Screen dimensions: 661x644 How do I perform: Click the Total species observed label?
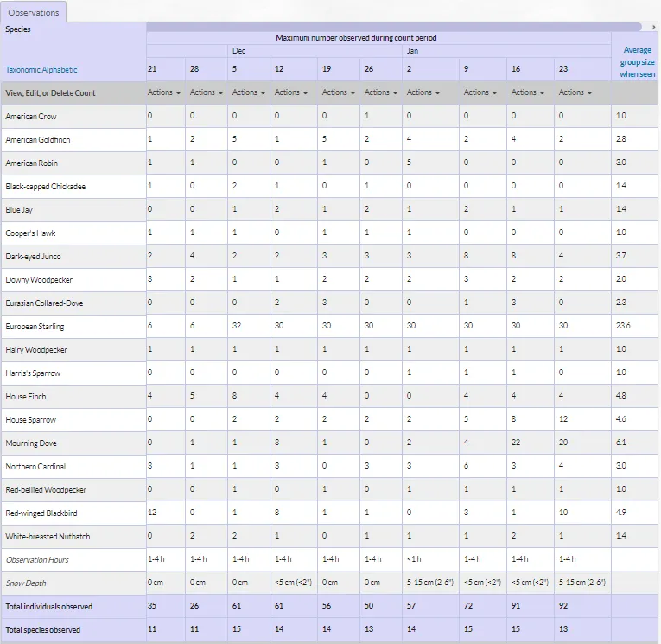[x=42, y=629]
